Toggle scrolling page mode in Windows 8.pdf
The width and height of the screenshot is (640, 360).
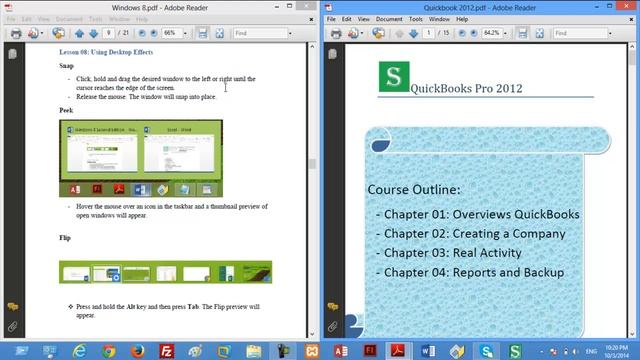[202, 33]
